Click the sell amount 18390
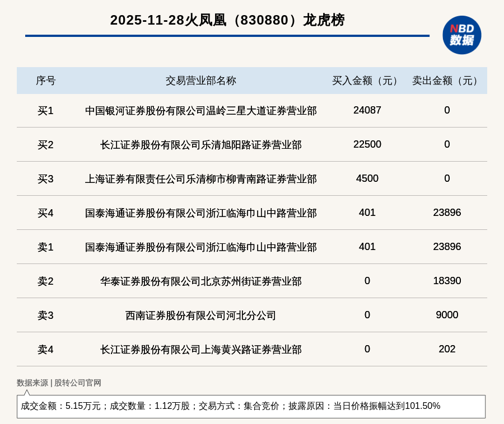Viewport: 504px width, 424px height. click(447, 281)
